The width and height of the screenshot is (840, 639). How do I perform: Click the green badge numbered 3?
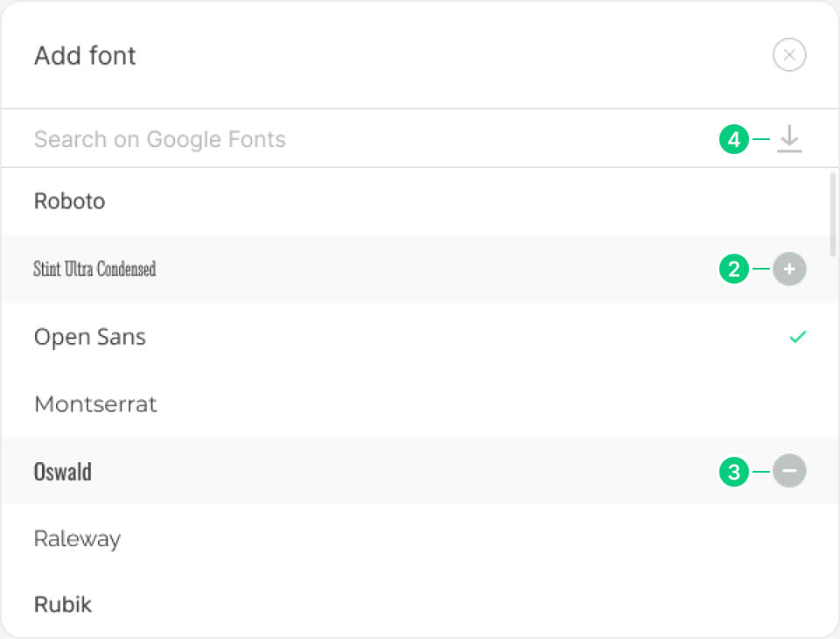(734, 473)
